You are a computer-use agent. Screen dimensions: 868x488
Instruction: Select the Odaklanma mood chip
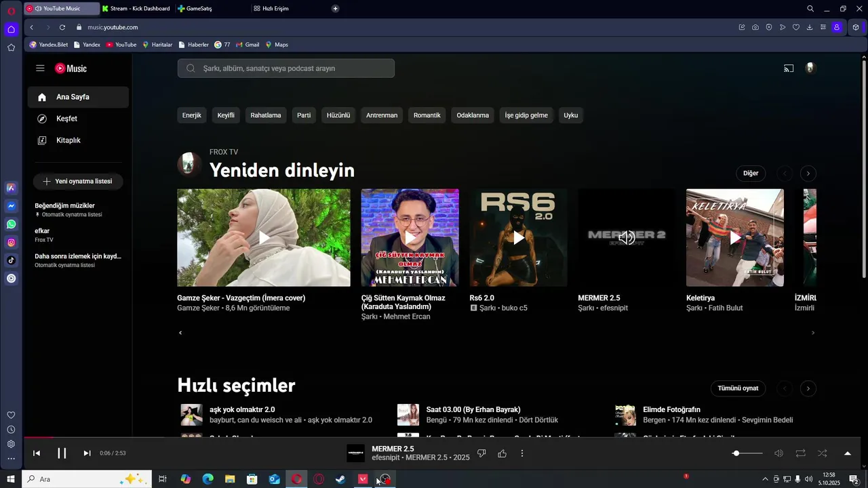[x=473, y=115]
